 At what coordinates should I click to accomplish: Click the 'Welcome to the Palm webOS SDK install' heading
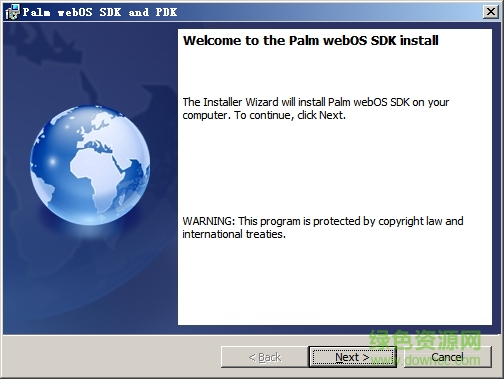[x=311, y=40]
